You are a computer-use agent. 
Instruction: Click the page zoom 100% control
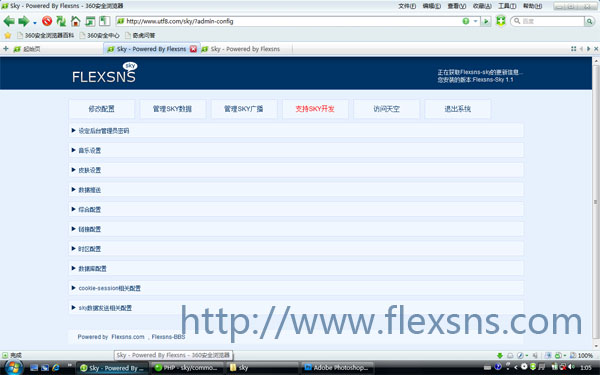(x=581, y=355)
